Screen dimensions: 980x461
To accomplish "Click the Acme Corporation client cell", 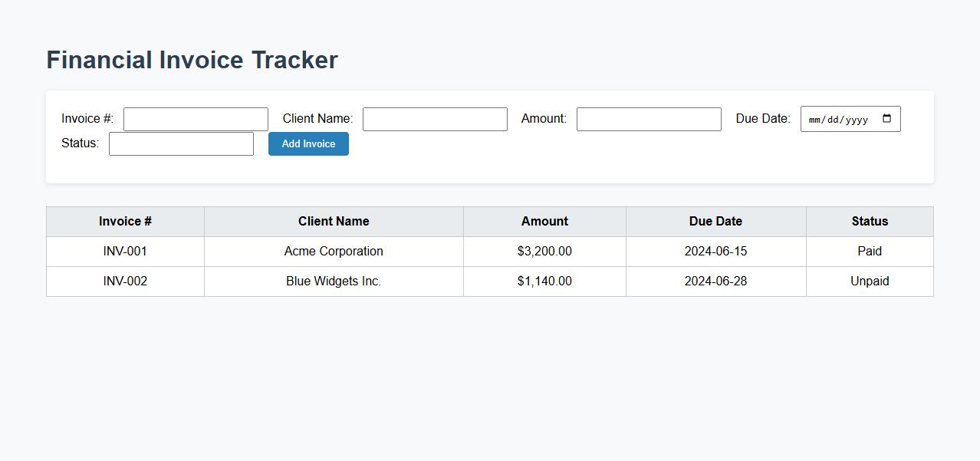I will click(x=334, y=251).
